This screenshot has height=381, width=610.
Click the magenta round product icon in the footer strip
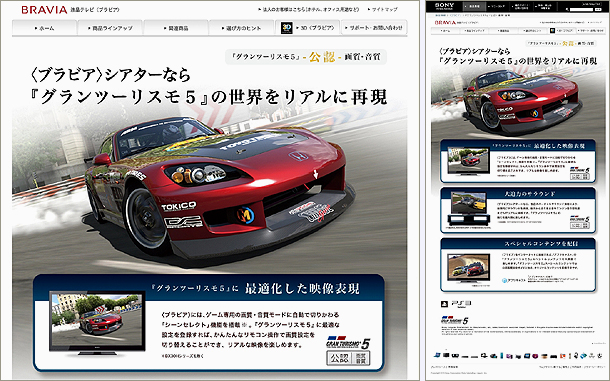pos(536,356)
